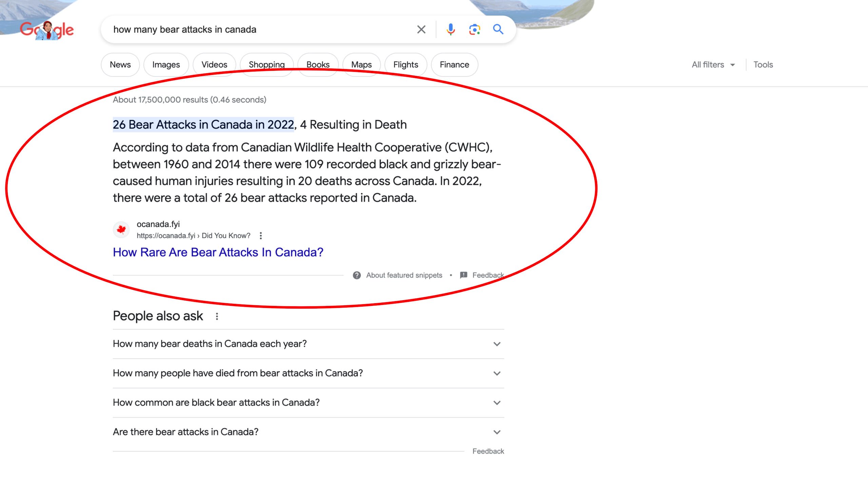Open Google Lens image search icon

tap(474, 29)
